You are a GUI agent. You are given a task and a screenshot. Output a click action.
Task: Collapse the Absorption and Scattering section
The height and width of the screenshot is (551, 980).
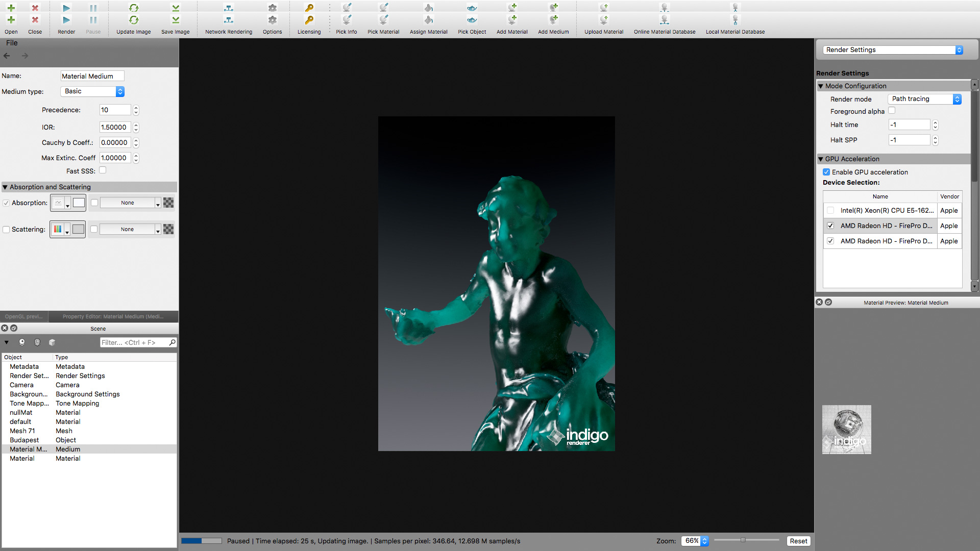point(5,187)
